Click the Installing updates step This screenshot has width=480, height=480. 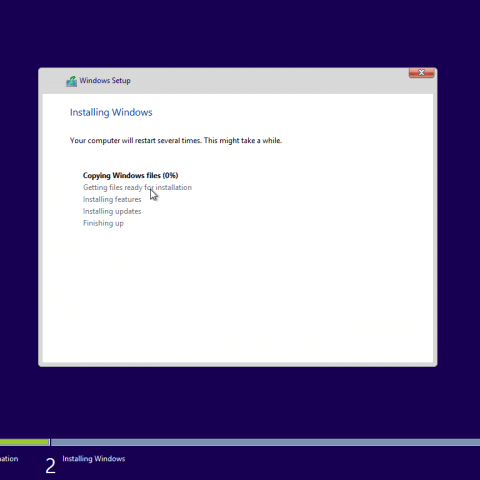coord(112,211)
